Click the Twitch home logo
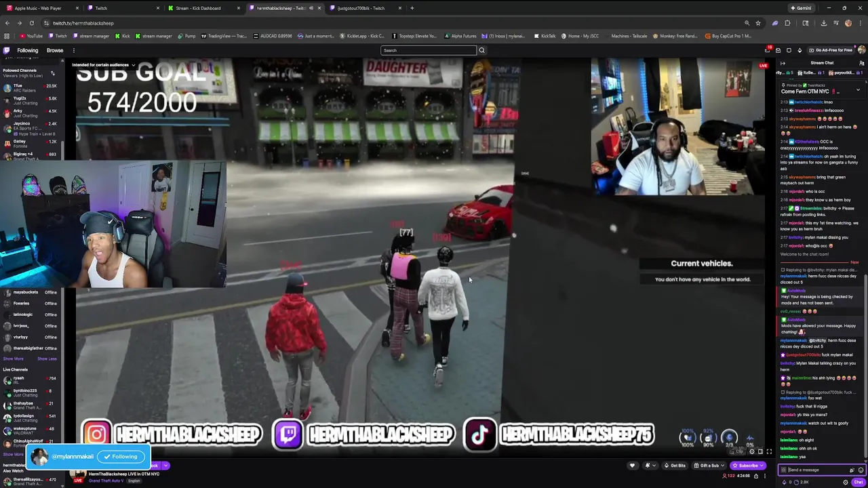Viewport: 868px width, 488px height. pyautogui.click(x=7, y=50)
